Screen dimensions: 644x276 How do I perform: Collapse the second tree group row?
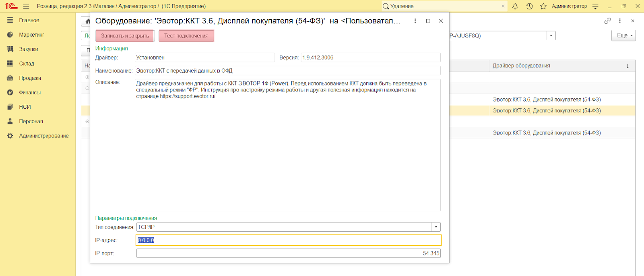pyautogui.click(x=87, y=88)
